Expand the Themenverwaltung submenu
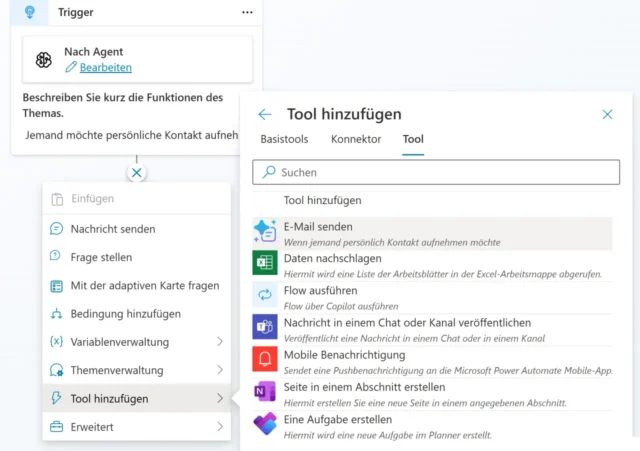The image size is (640, 451). tap(219, 370)
